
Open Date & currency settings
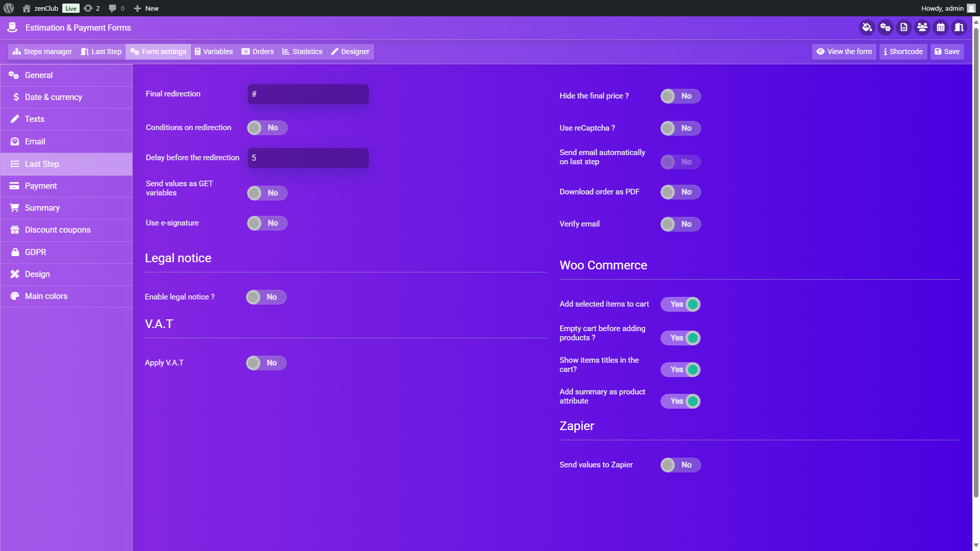pos(66,97)
